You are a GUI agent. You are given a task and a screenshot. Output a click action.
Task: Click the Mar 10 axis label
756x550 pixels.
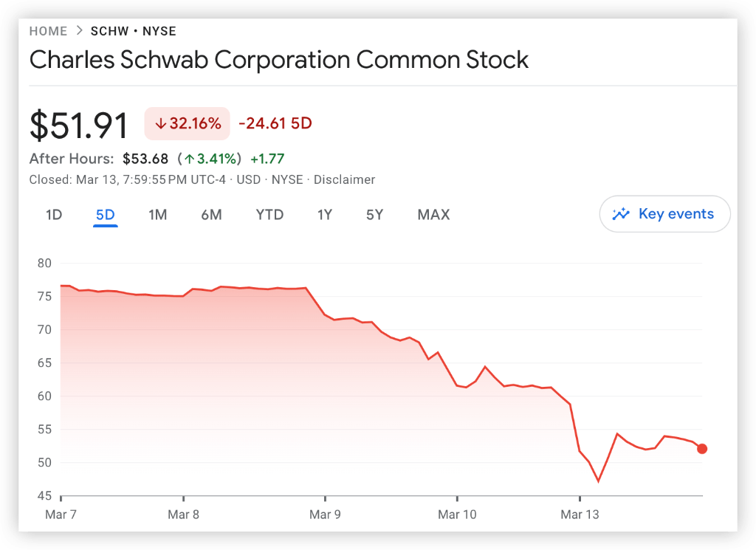pos(457,514)
